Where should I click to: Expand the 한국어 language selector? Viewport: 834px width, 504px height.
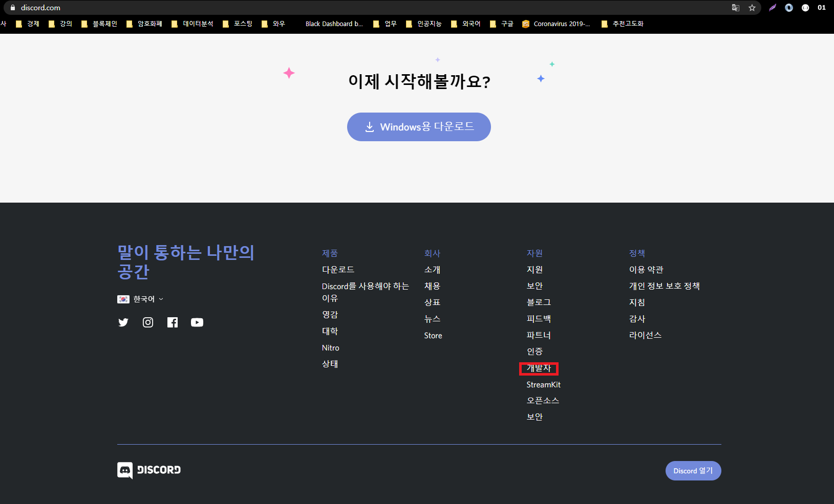tap(140, 299)
